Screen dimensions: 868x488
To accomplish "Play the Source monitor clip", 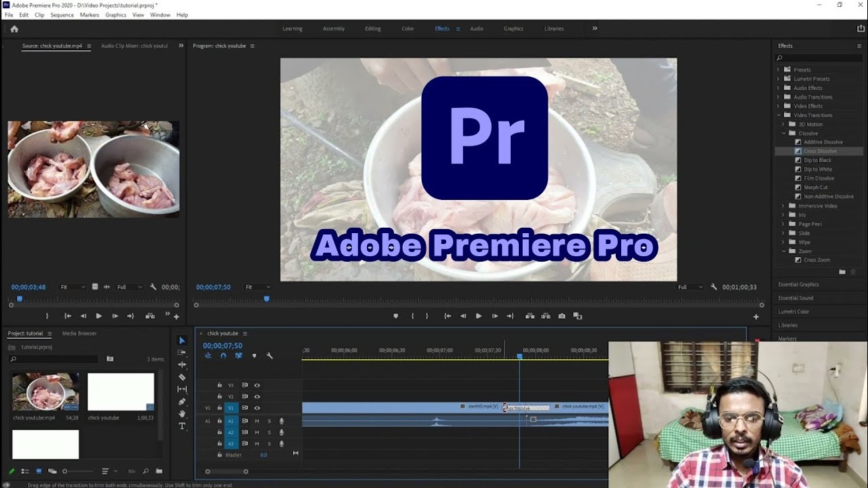I will (99, 316).
